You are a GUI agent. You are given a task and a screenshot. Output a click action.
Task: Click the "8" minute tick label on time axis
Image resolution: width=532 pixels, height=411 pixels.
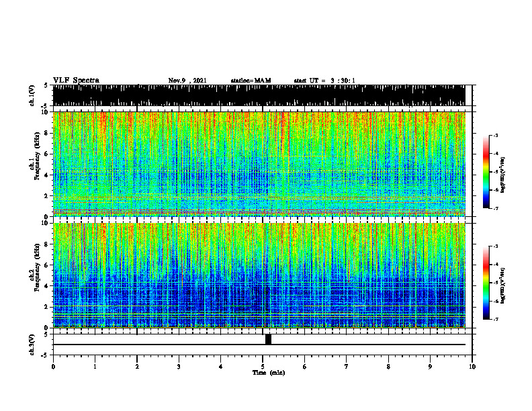(388, 367)
